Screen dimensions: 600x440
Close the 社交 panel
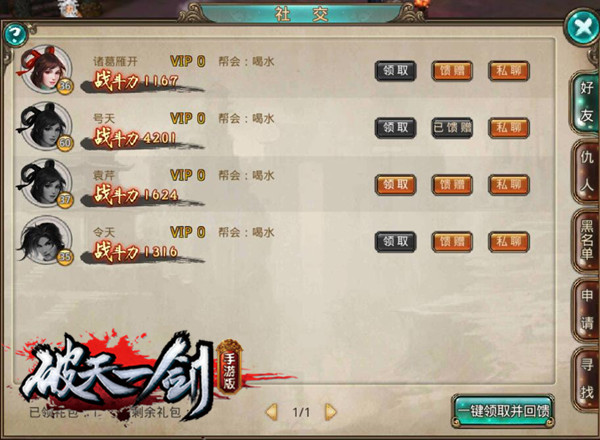pyautogui.click(x=582, y=28)
